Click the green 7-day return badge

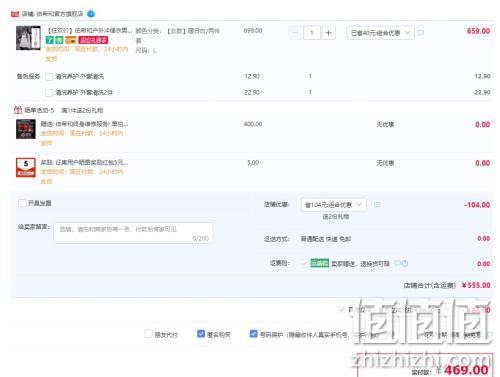[49, 40]
